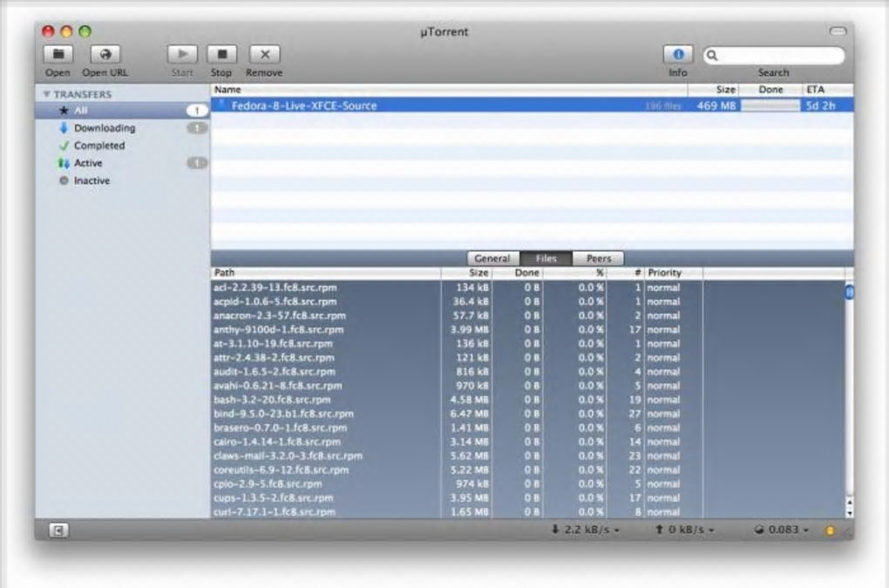Click the Stop square icon
889x588 pixels.
pyautogui.click(x=222, y=54)
